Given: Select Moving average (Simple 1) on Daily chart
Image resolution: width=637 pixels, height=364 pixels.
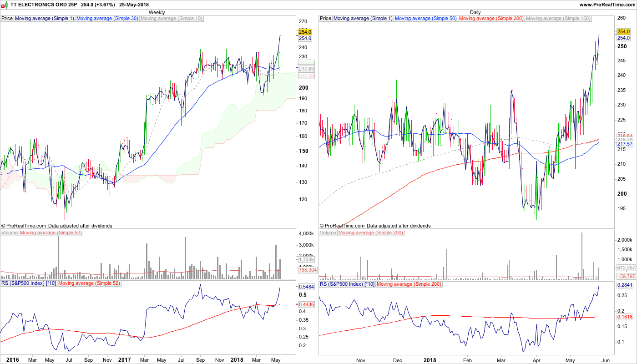Looking at the screenshot, I should [x=363, y=19].
